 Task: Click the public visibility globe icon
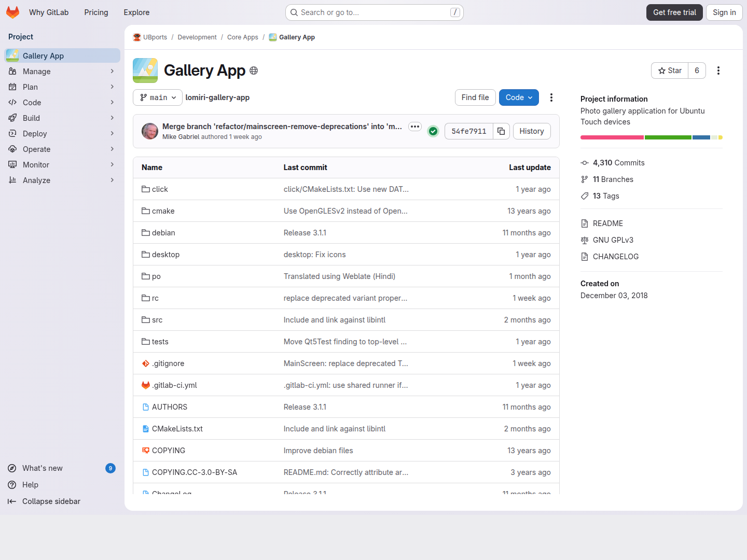[254, 71]
